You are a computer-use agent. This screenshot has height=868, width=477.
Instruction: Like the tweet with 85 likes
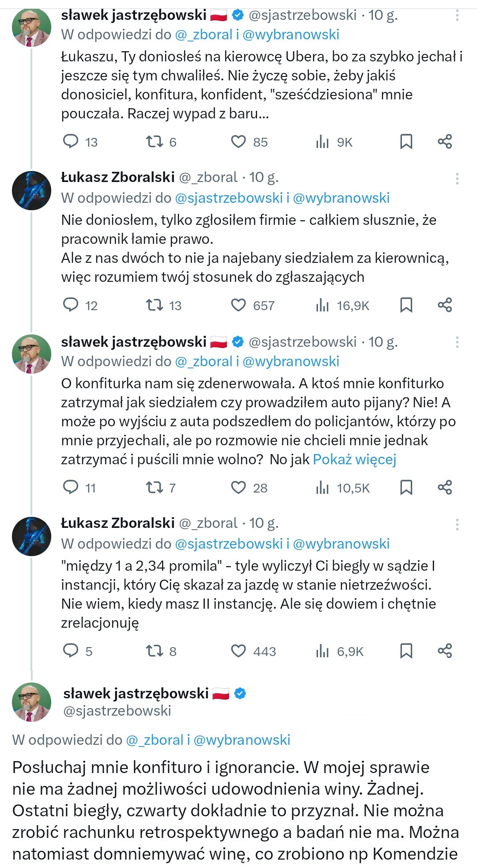tap(238, 141)
